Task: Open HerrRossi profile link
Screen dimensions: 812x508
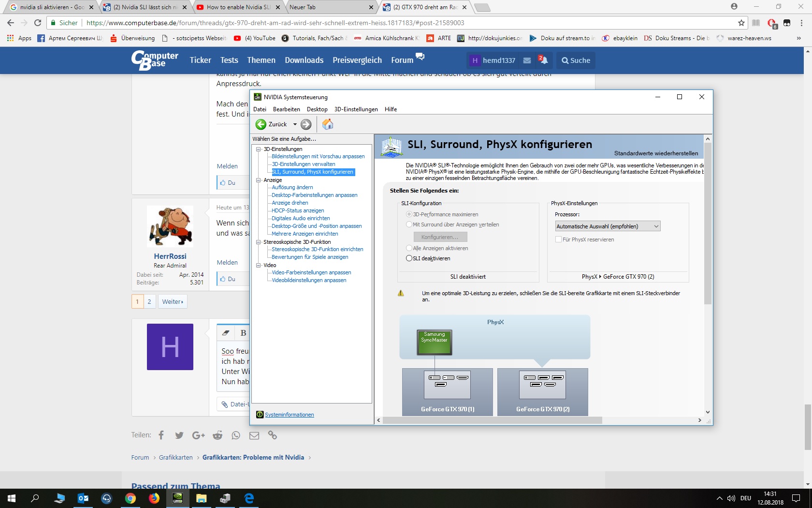Action: tap(170, 256)
